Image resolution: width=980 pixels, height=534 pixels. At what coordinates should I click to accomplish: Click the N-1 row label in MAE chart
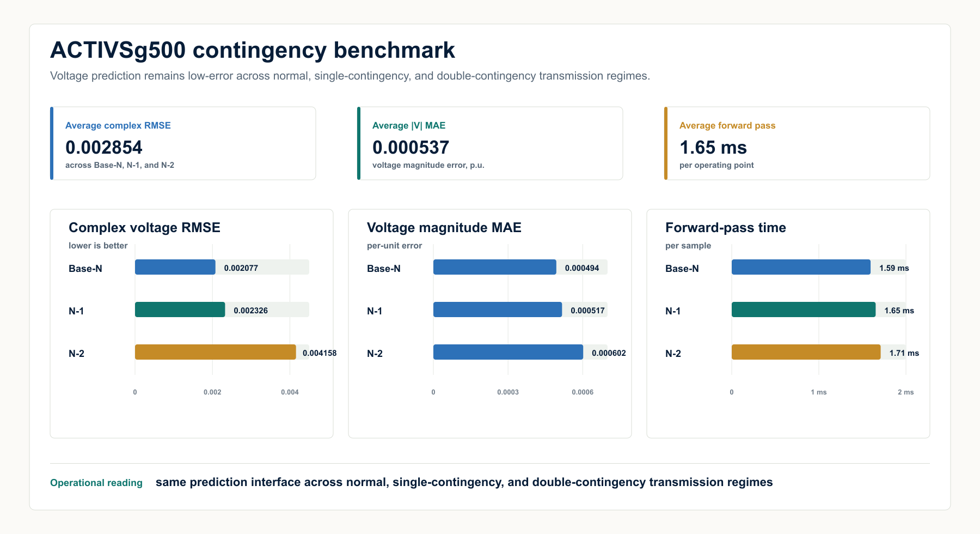click(x=375, y=311)
